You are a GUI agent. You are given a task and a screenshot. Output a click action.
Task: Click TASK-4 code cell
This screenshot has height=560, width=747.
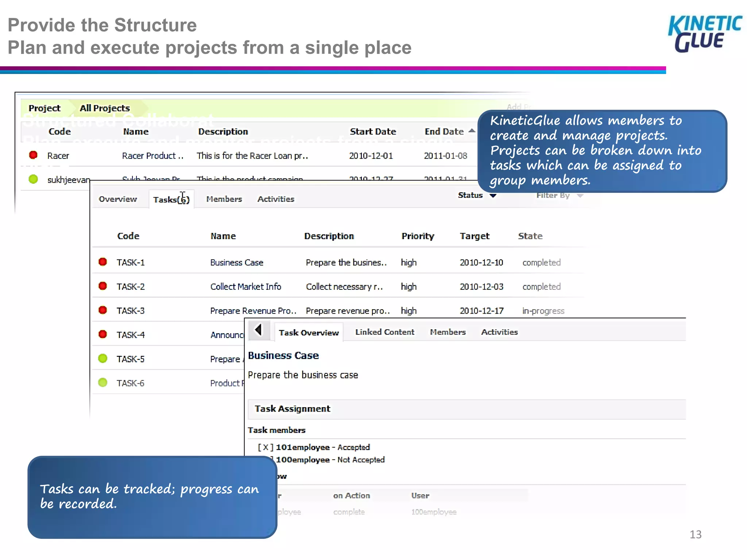[x=131, y=335]
